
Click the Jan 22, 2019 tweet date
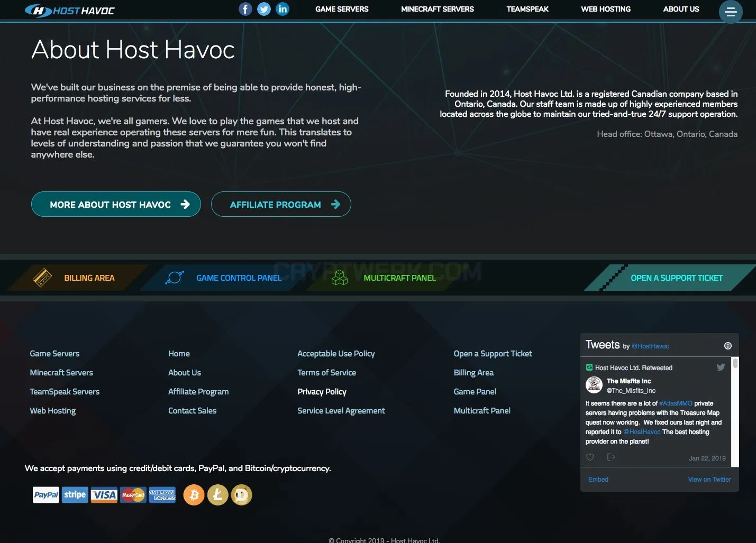pos(707,458)
